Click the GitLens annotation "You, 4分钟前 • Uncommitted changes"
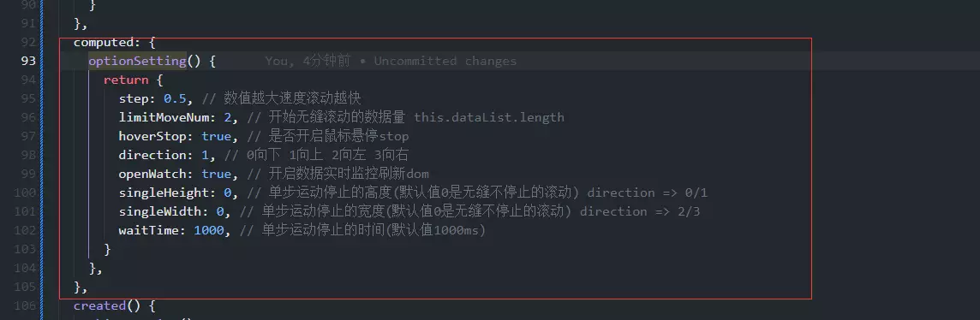This screenshot has width=980, height=320. 391,61
